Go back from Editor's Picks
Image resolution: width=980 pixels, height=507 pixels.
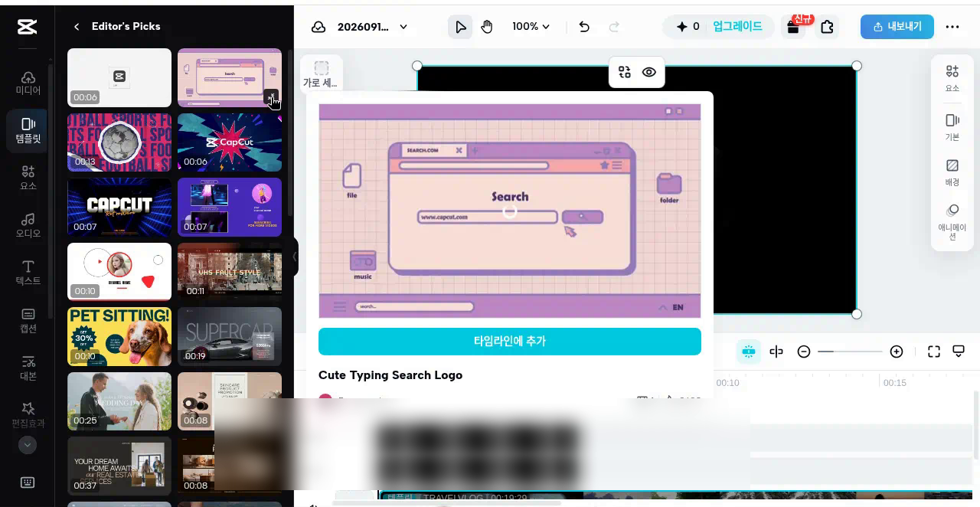coord(77,27)
